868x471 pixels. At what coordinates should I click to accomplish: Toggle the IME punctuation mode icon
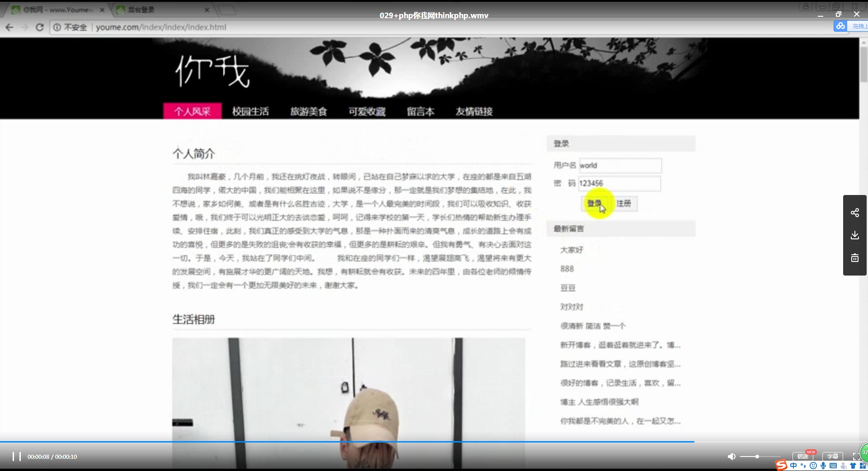tap(803, 466)
